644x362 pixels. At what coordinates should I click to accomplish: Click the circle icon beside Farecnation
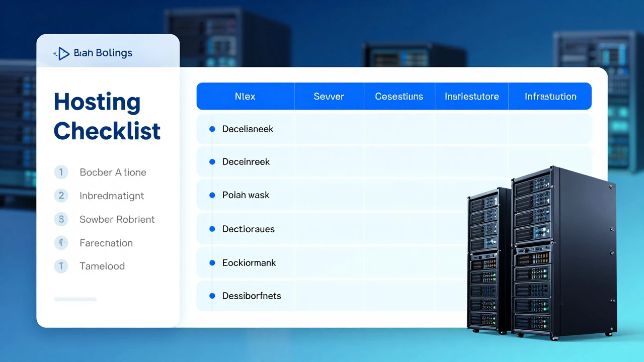[x=61, y=243]
